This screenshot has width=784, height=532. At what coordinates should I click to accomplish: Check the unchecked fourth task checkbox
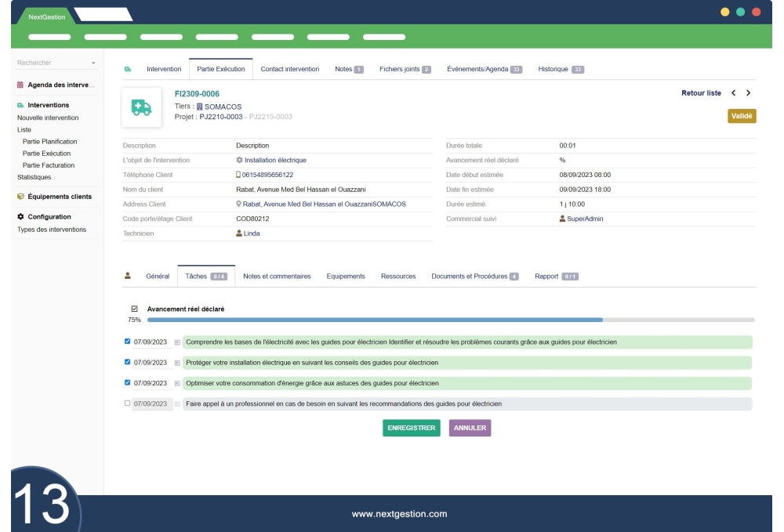point(128,404)
